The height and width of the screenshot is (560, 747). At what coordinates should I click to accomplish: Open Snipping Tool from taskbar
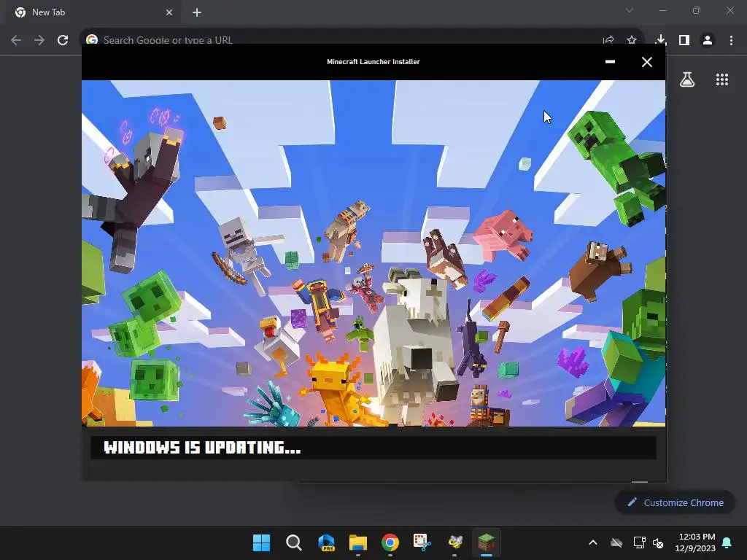422,542
